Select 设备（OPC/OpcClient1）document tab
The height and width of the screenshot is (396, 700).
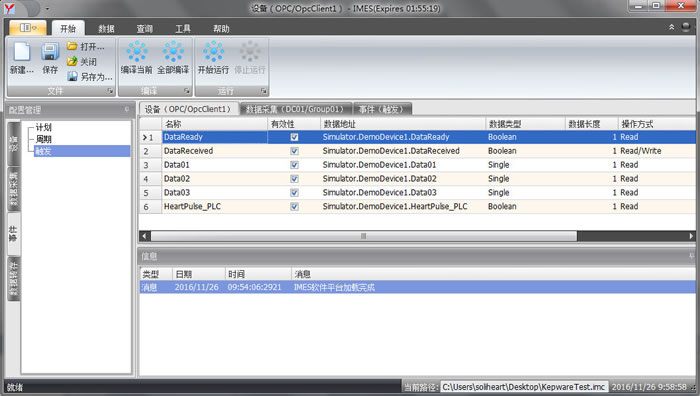point(188,109)
